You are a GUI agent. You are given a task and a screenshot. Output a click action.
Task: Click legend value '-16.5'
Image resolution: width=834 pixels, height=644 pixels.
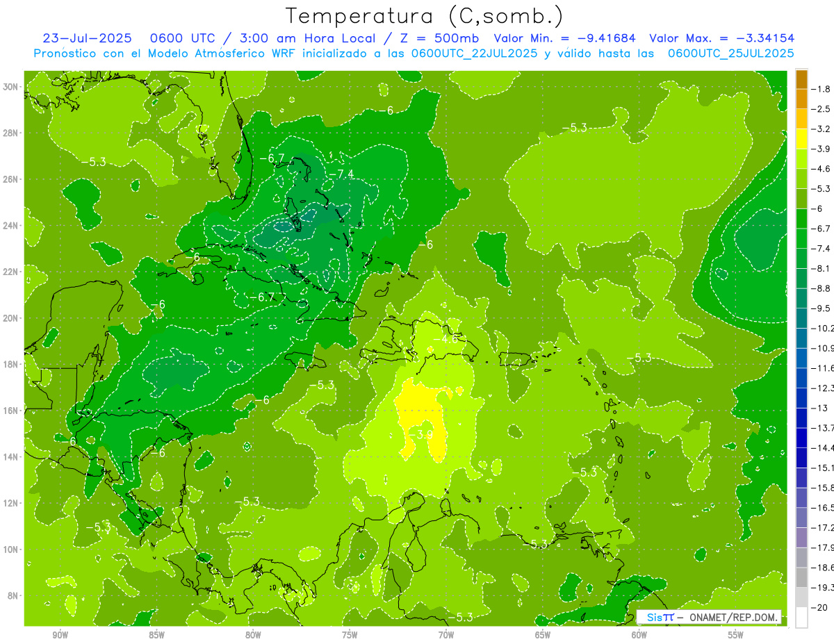point(823,508)
